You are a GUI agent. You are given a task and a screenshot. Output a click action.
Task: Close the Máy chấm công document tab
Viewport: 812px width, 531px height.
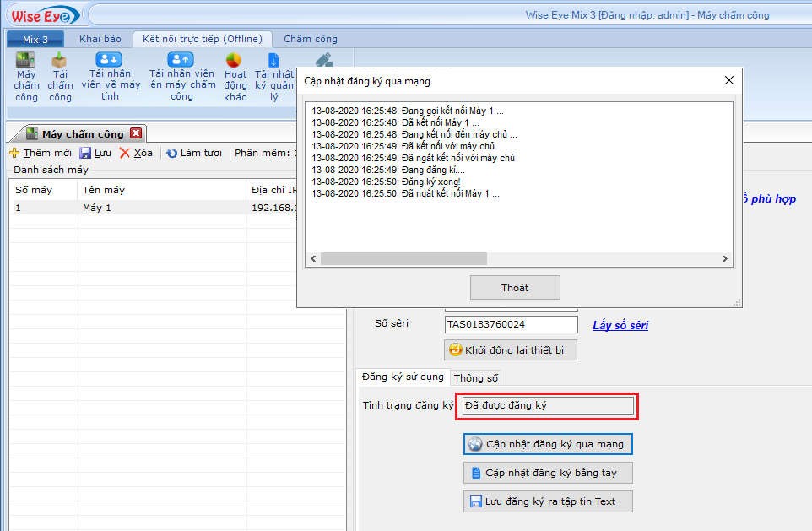(136, 133)
